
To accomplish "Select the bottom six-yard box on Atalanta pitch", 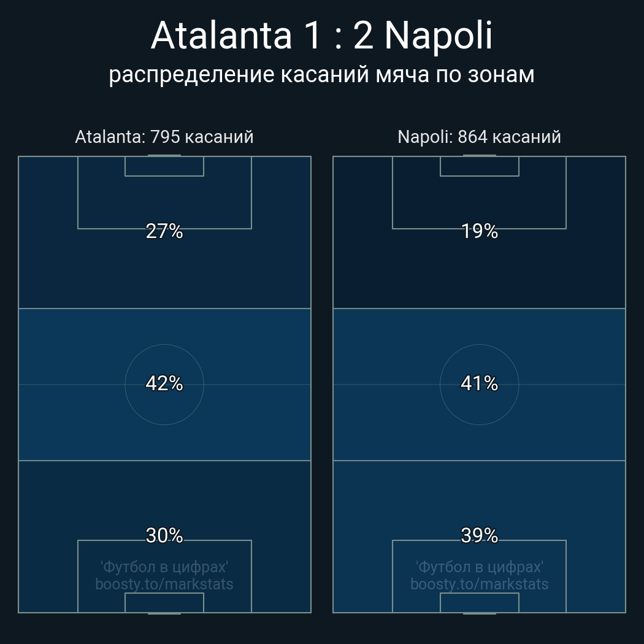I will pyautogui.click(x=164, y=603).
